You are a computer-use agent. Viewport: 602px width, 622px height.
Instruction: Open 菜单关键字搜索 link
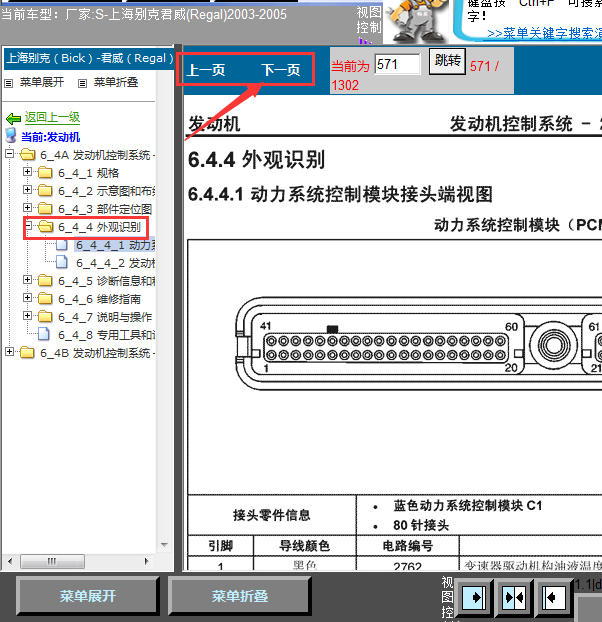point(544,34)
